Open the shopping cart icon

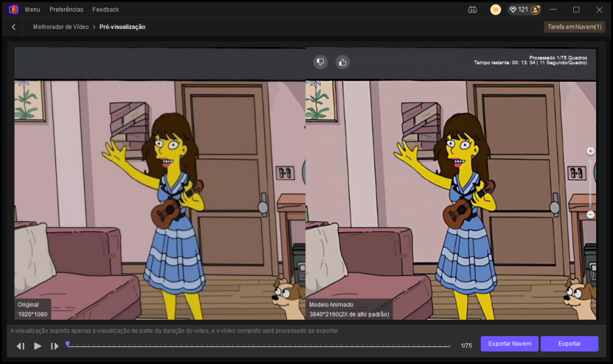click(495, 10)
